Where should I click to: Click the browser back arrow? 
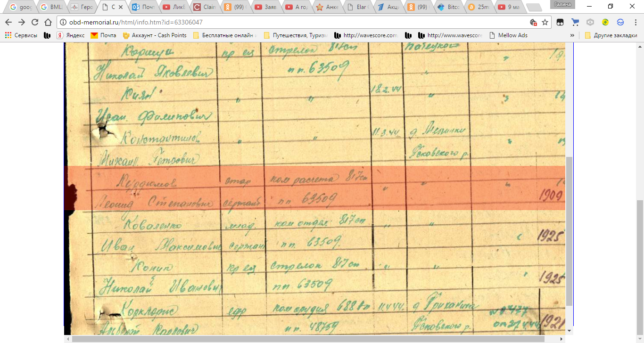(8, 22)
